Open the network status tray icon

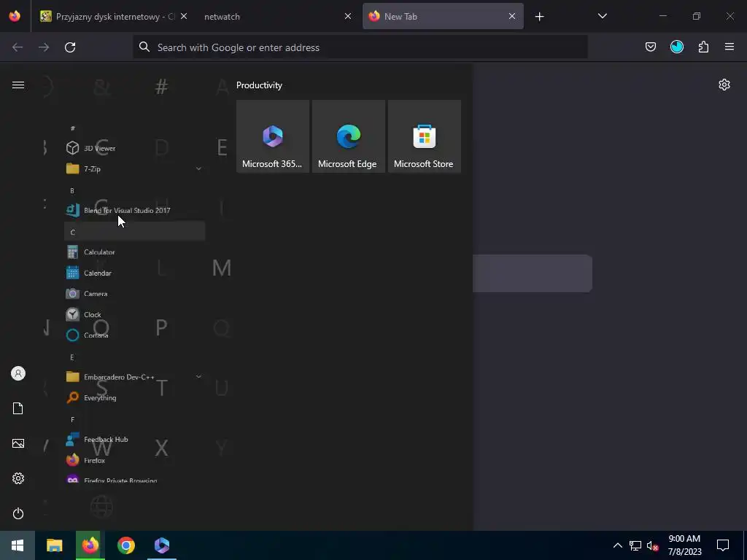pyautogui.click(x=635, y=545)
